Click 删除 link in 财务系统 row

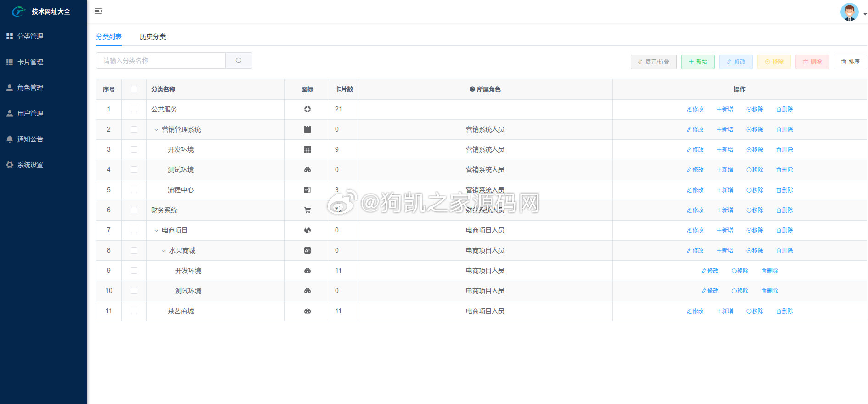(784, 210)
